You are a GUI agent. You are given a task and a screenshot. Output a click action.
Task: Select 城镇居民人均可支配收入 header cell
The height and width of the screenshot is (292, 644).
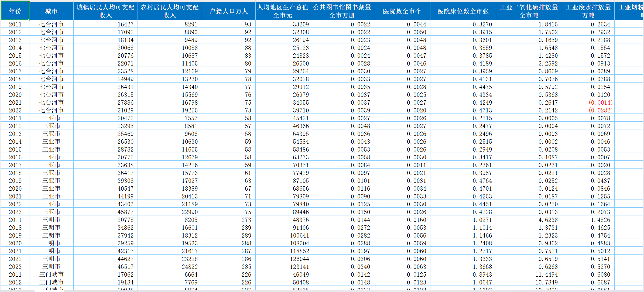pos(105,11)
